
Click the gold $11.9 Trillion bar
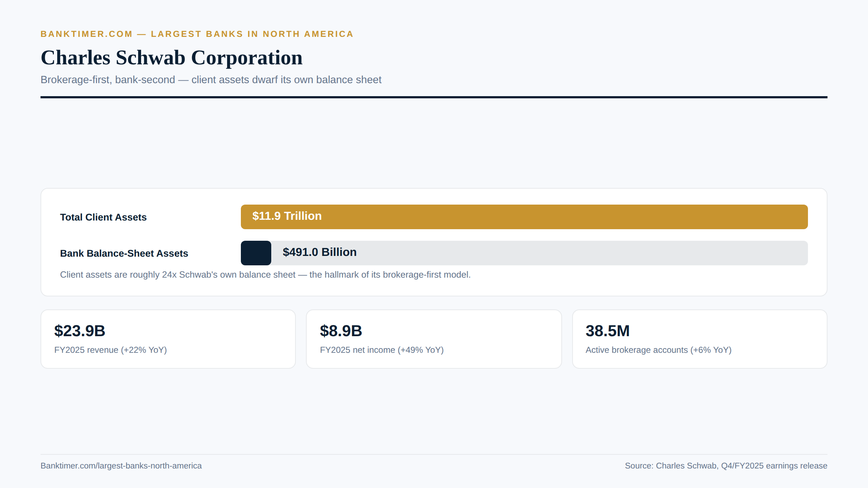pos(524,217)
